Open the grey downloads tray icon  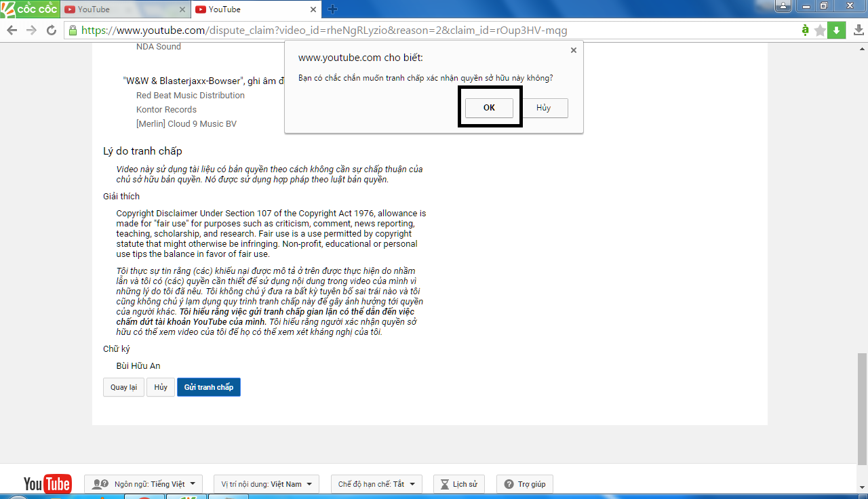pos(858,31)
